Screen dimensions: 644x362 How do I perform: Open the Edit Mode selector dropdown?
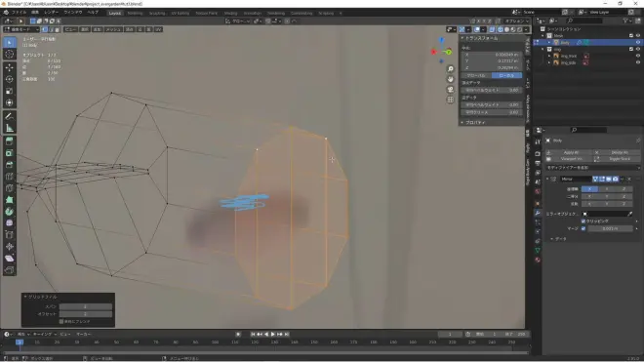(x=20, y=29)
